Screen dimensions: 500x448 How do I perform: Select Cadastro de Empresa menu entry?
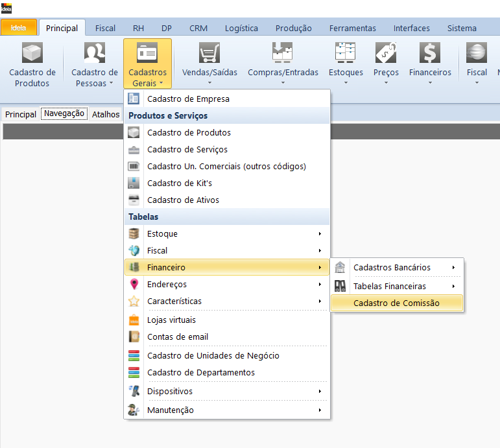point(188,99)
